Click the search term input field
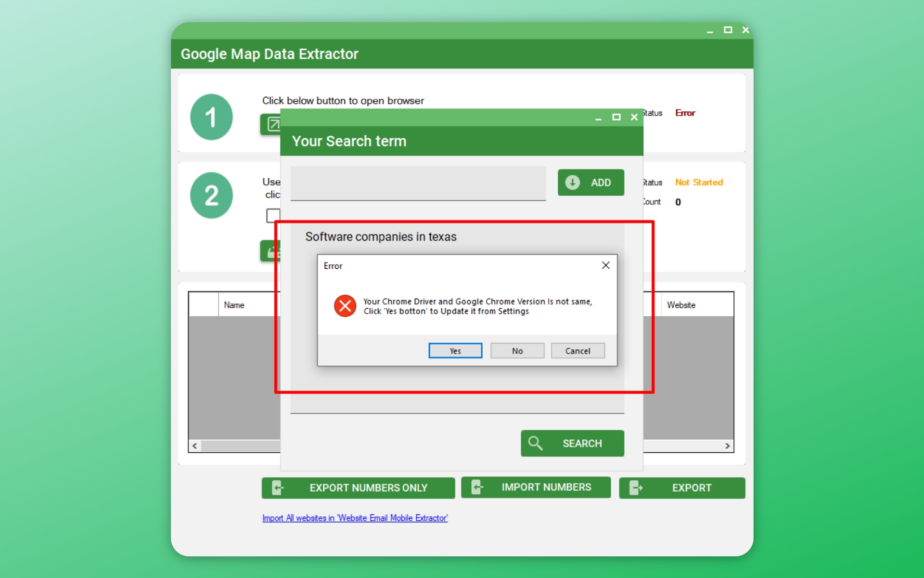 418,184
